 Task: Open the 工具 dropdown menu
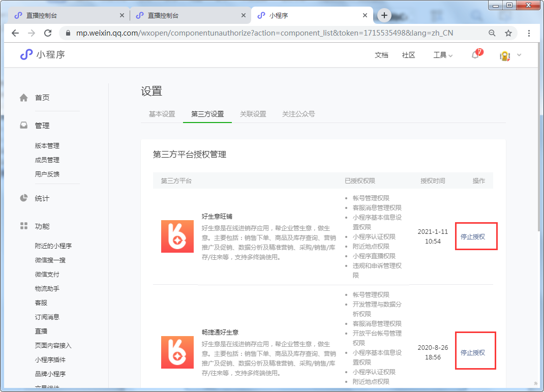coord(443,55)
